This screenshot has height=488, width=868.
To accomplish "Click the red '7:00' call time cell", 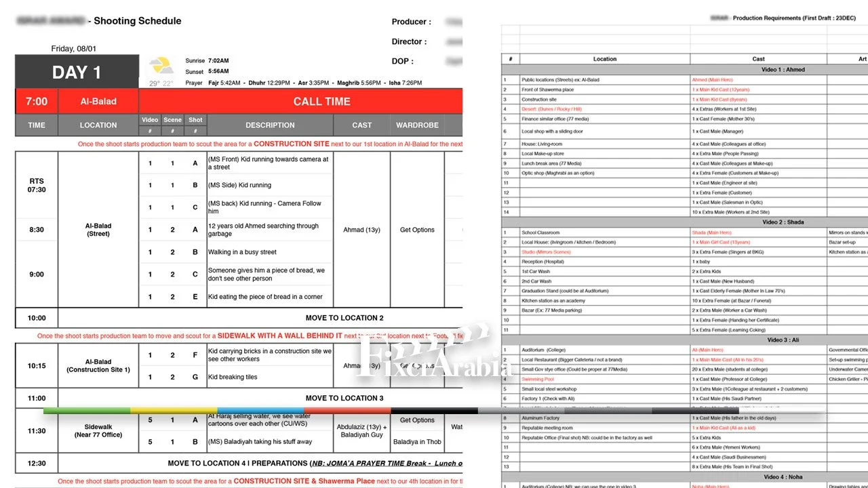I will pos(37,102).
